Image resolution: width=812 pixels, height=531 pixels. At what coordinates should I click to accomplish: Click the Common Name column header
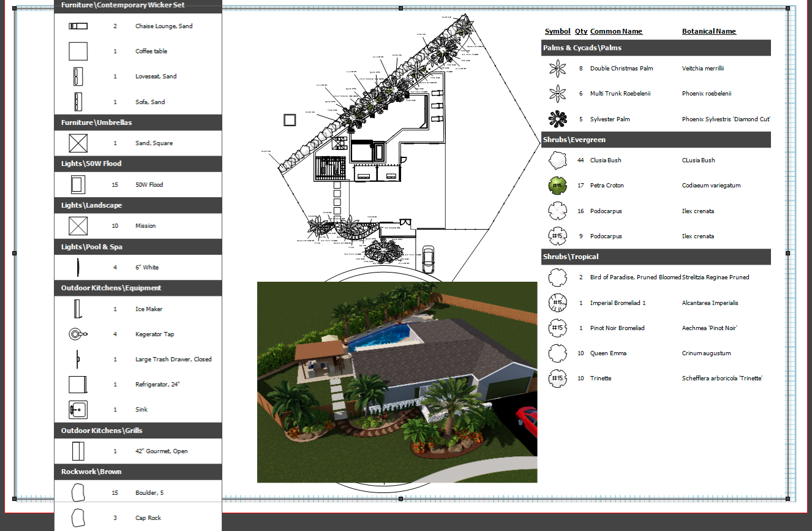pos(616,31)
